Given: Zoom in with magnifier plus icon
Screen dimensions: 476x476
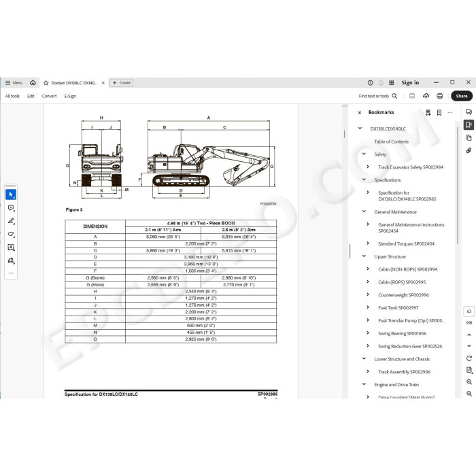Looking at the screenshot, I should [x=469, y=382].
